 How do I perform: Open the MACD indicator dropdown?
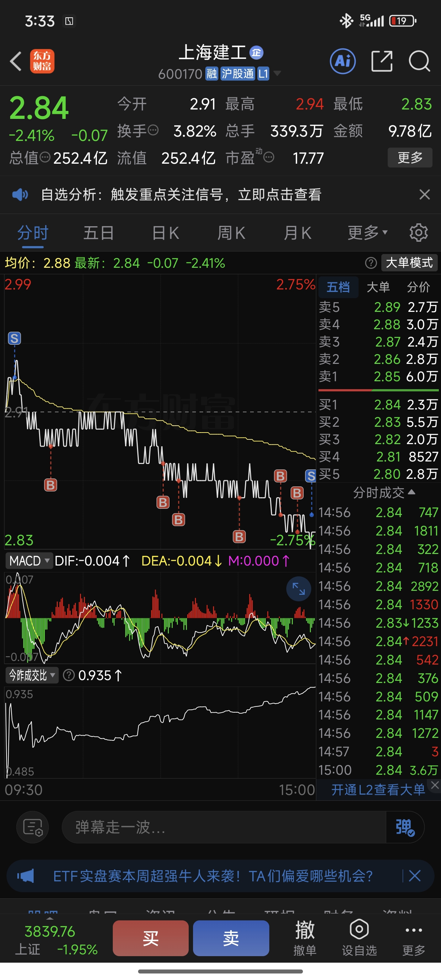[x=29, y=561]
